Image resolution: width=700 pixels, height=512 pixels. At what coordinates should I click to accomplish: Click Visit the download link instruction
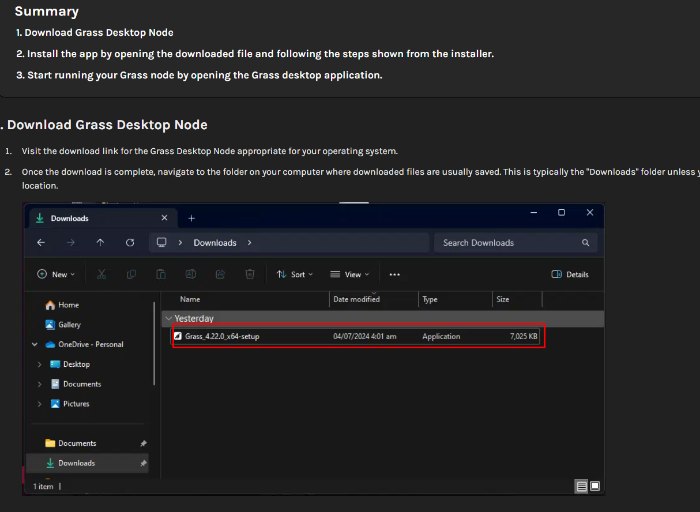point(209,151)
